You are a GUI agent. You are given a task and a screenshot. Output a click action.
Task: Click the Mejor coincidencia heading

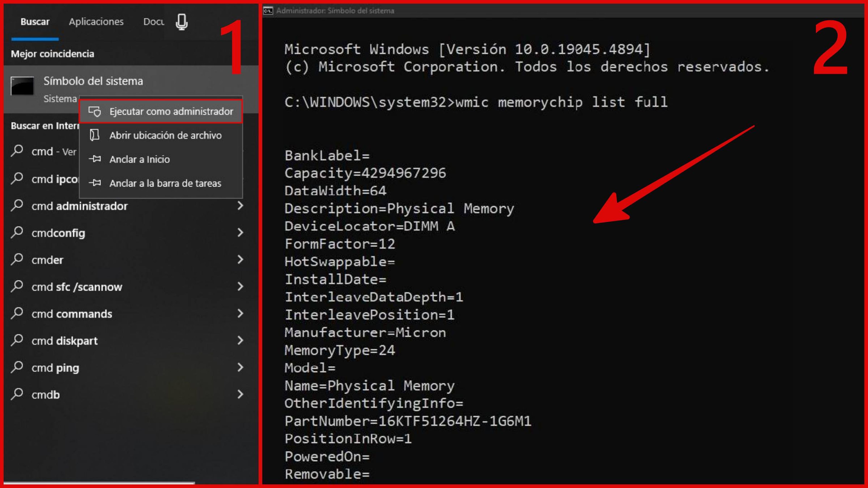tap(53, 54)
